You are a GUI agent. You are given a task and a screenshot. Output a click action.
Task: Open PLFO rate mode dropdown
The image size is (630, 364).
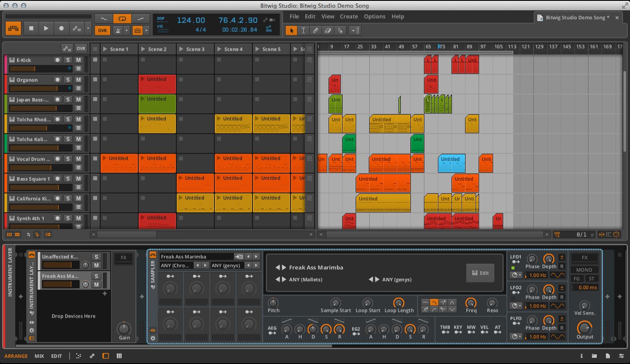(516, 336)
